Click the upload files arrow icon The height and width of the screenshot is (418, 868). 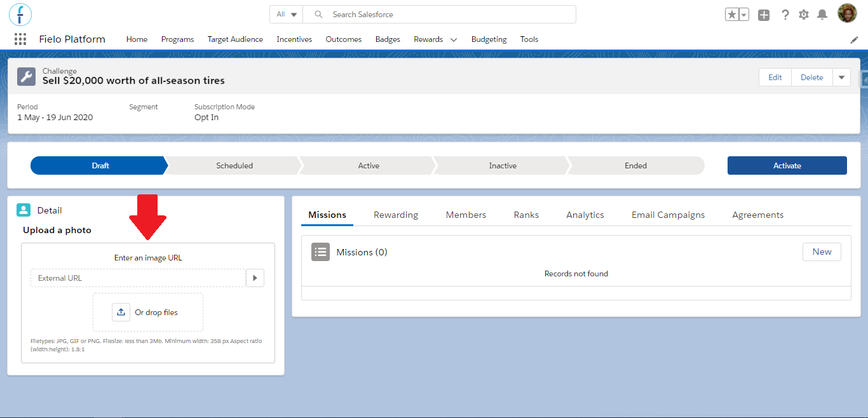[x=121, y=312]
